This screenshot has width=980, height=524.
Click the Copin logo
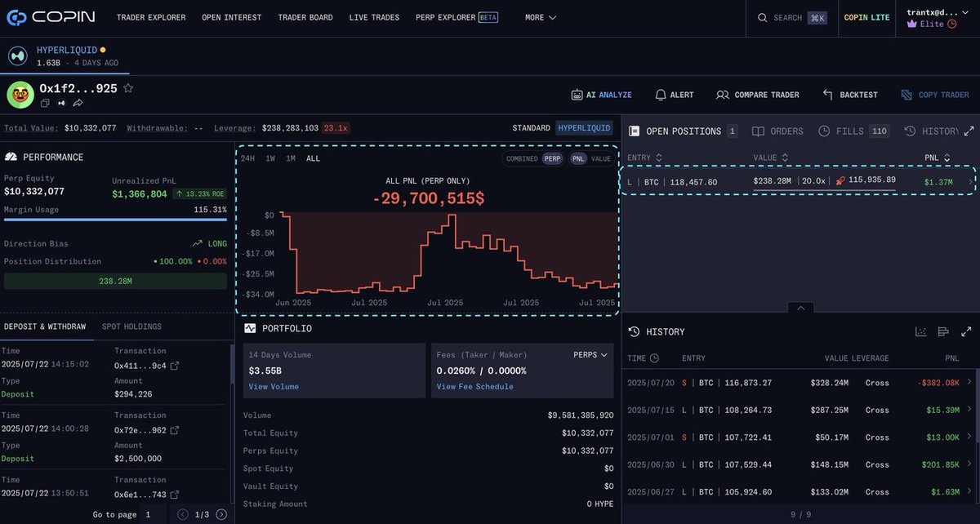51,17
